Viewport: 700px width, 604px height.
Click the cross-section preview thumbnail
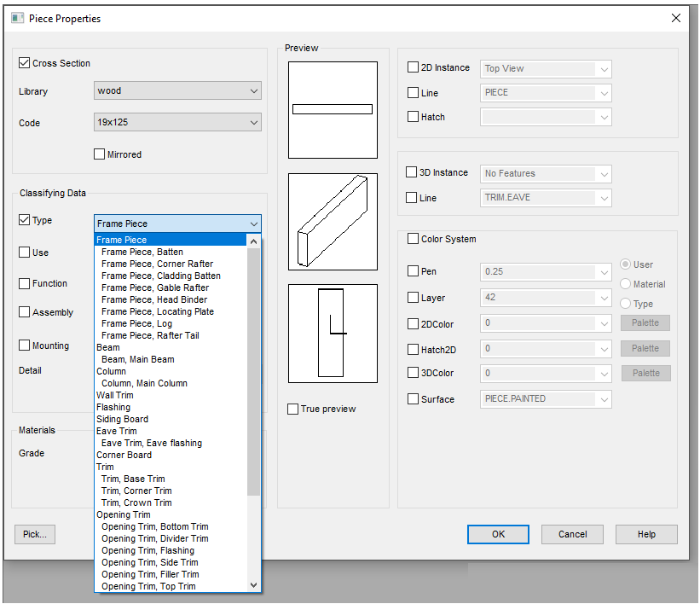pyautogui.click(x=333, y=333)
